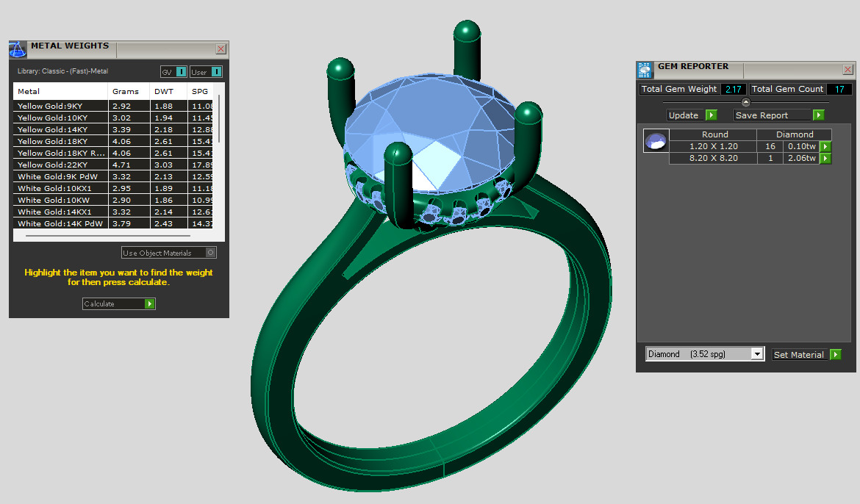Screen dimensions: 860x504
Task: Click the 1.20 X 1.20 gem size cell
Action: point(713,146)
